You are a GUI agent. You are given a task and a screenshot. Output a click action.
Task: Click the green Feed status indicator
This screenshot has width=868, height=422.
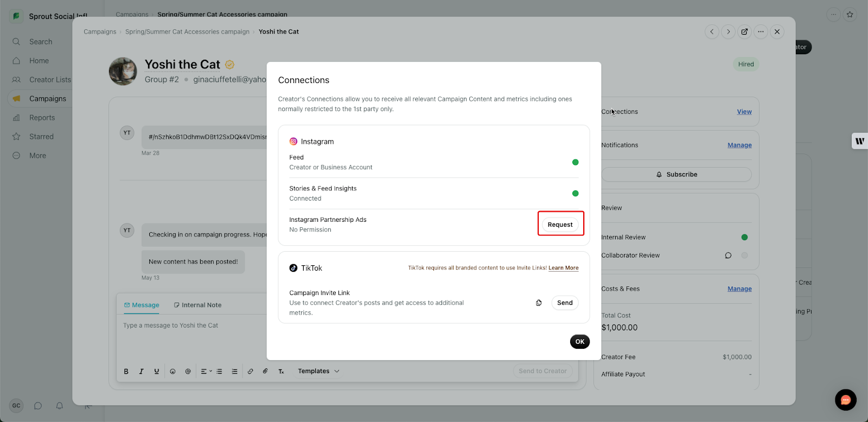click(x=576, y=162)
